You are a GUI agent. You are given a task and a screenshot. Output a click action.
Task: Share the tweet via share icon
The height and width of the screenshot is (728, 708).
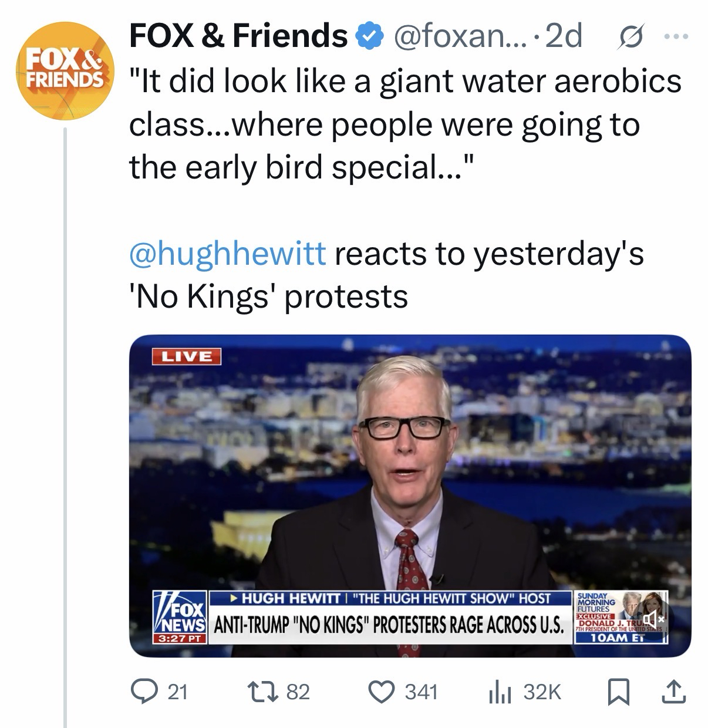(x=672, y=692)
